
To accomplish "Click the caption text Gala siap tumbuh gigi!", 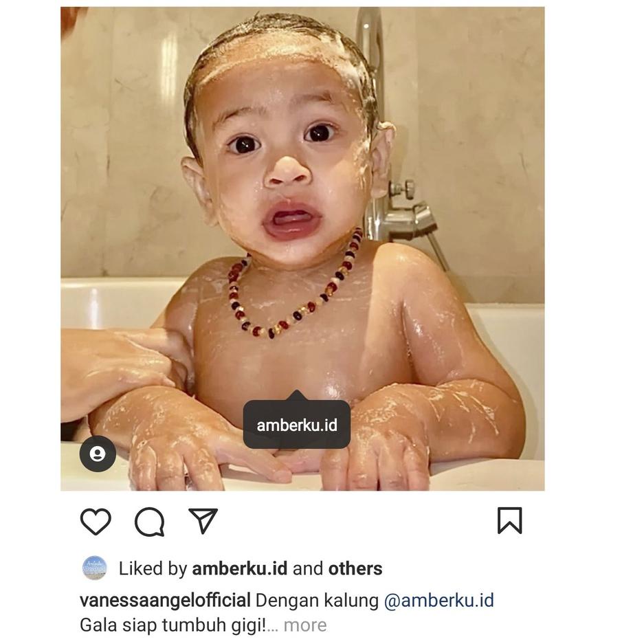I will tap(173, 625).
